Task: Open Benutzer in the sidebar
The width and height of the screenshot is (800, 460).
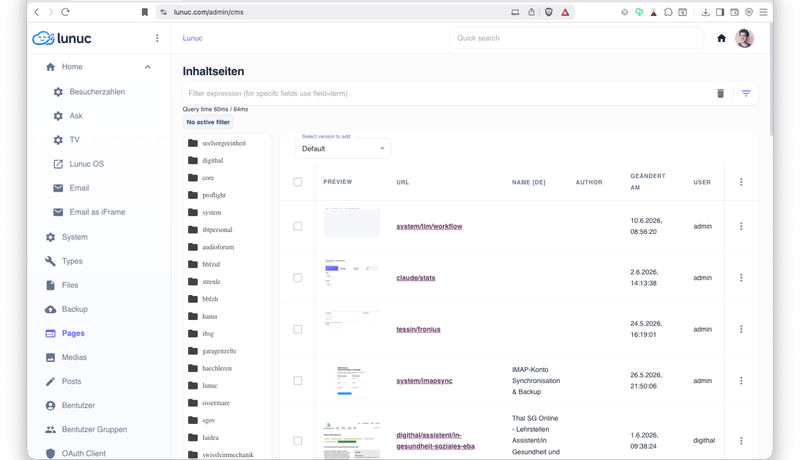Action: pyautogui.click(x=78, y=405)
